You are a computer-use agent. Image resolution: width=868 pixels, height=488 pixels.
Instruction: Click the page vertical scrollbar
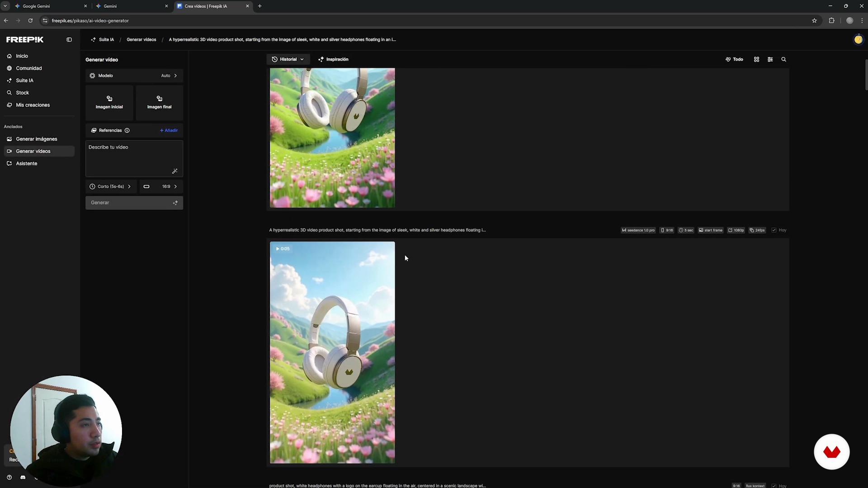866,75
